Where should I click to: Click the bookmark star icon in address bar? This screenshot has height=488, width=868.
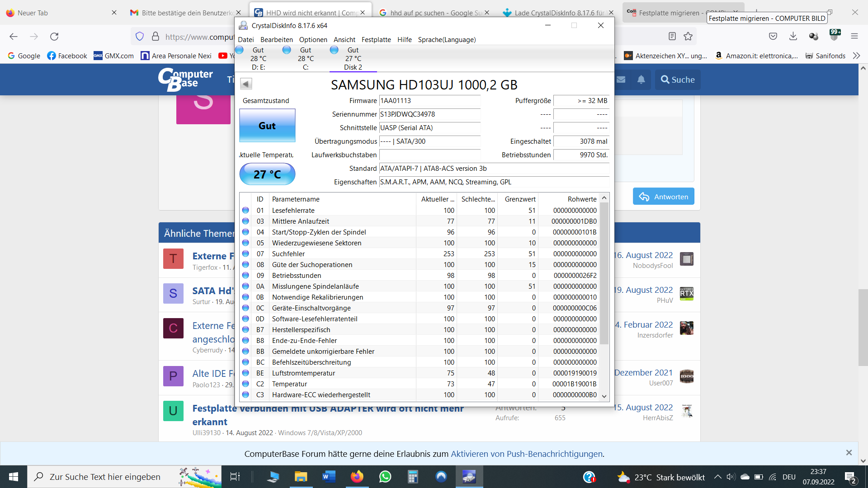coord(688,36)
